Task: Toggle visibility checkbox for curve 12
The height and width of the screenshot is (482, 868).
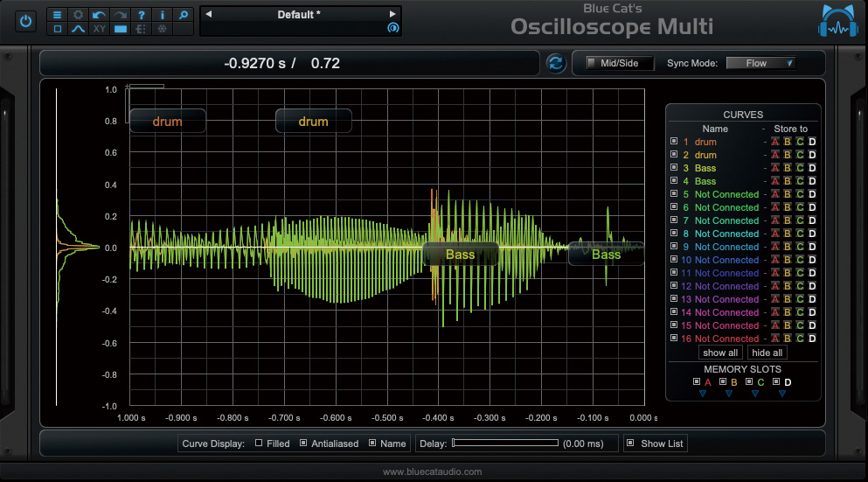Action: (x=674, y=285)
